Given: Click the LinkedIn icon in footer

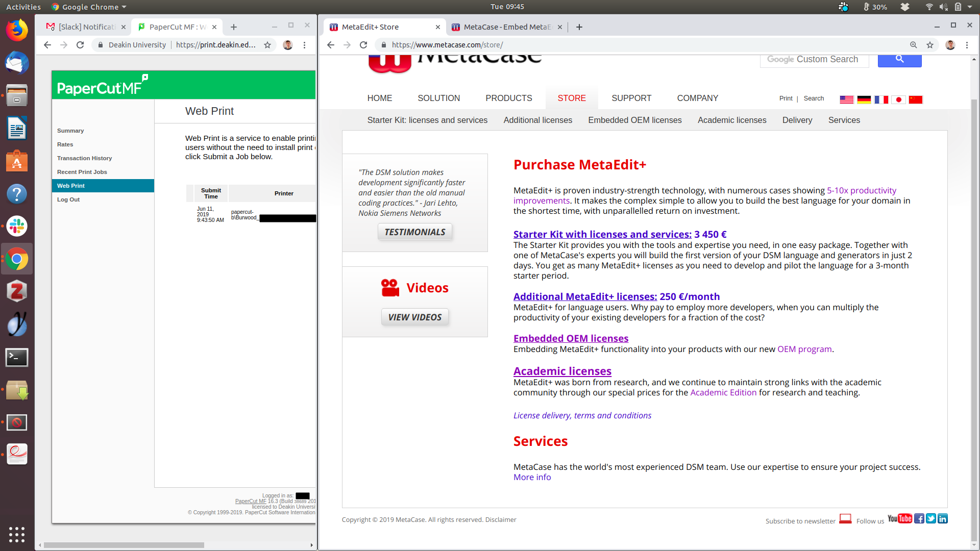Looking at the screenshot, I should click(x=942, y=519).
